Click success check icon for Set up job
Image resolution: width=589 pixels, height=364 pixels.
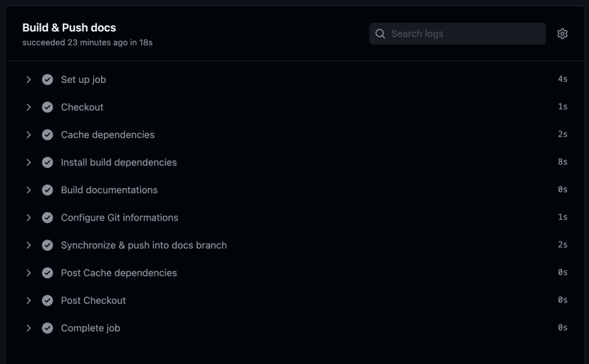tap(48, 80)
